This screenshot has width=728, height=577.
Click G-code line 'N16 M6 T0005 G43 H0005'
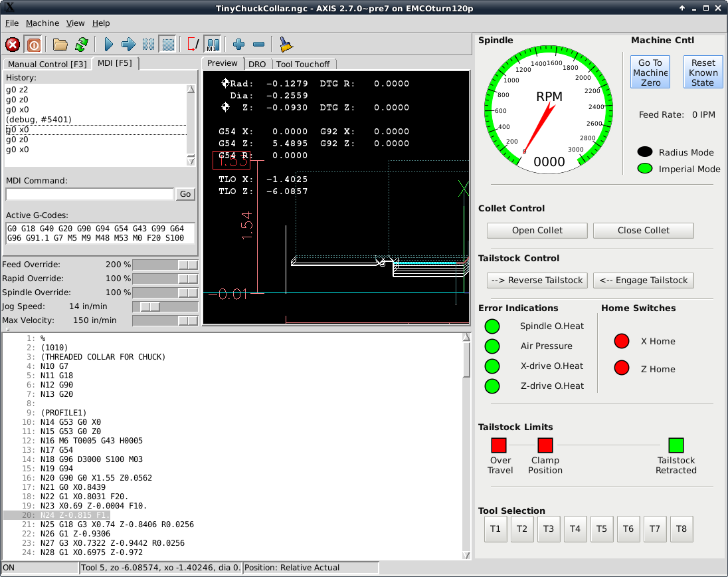pyautogui.click(x=92, y=441)
